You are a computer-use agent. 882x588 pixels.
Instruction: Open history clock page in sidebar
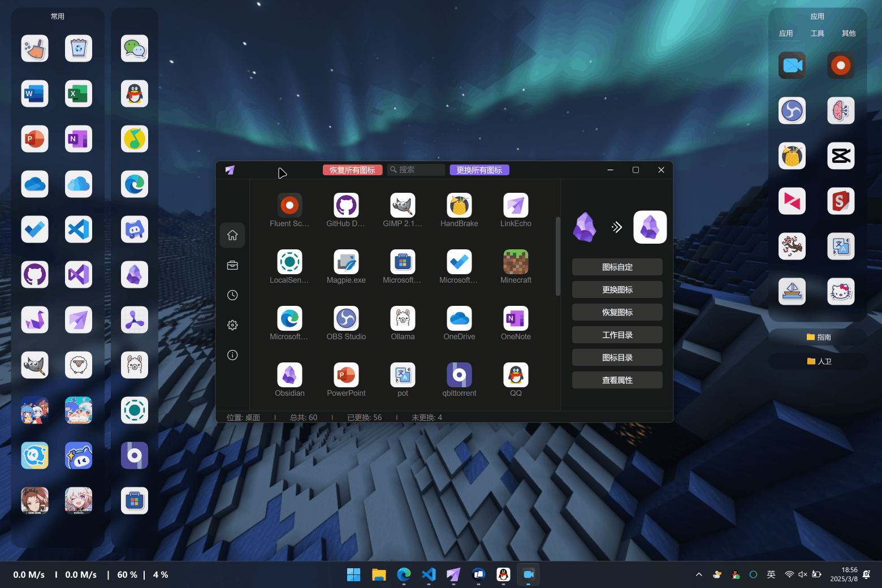pyautogui.click(x=232, y=295)
